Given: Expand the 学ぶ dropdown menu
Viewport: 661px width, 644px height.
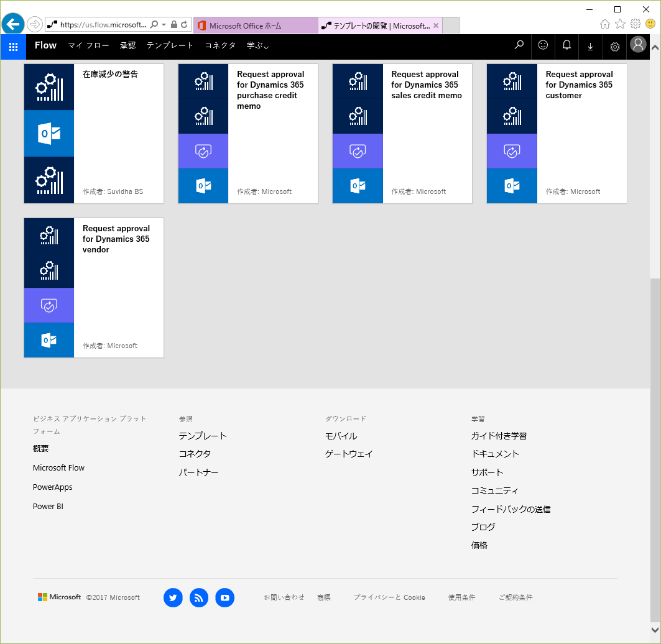Looking at the screenshot, I should pyautogui.click(x=257, y=45).
